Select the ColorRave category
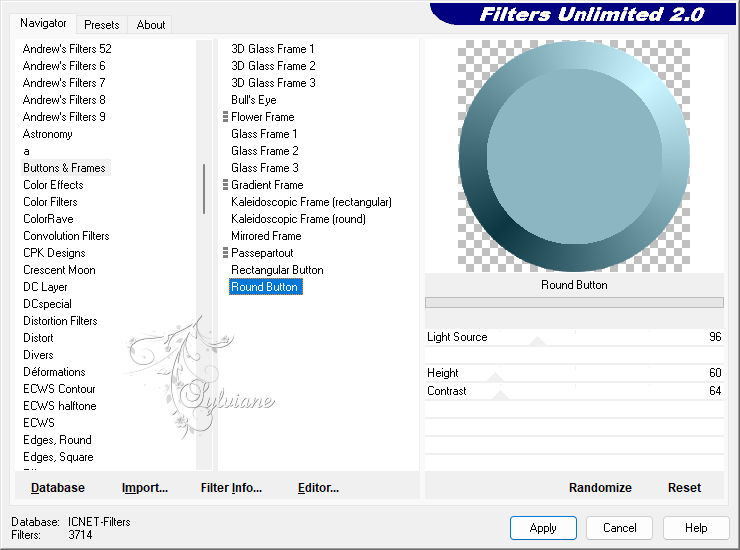 pyautogui.click(x=48, y=219)
